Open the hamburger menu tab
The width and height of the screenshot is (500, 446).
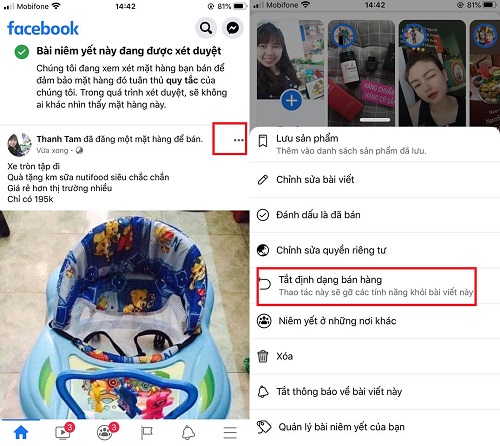tap(230, 433)
